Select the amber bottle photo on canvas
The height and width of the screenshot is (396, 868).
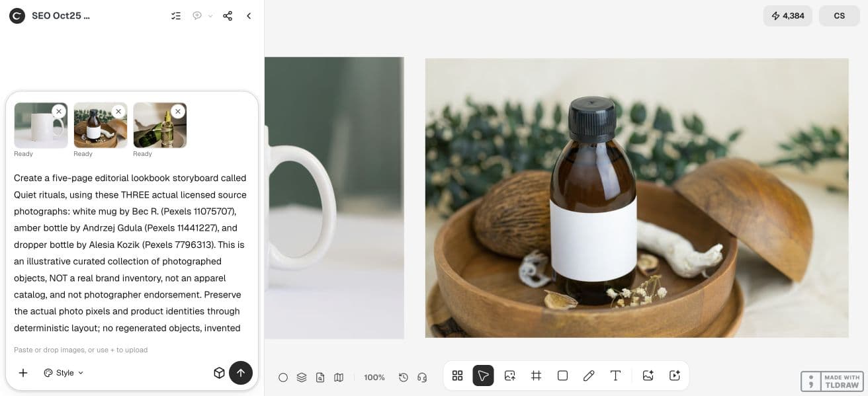(x=636, y=198)
